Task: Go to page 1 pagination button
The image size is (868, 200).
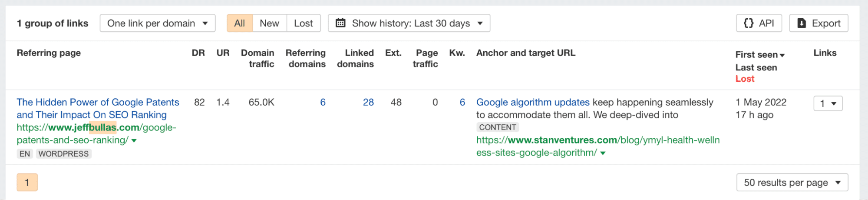Action: point(27,183)
